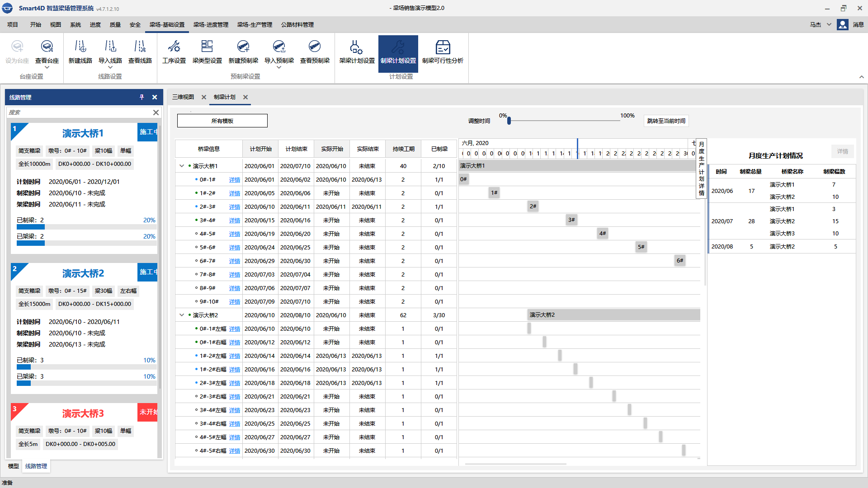Open the 查看台座 dropdown arrow
868x488 pixels.
pos(47,67)
